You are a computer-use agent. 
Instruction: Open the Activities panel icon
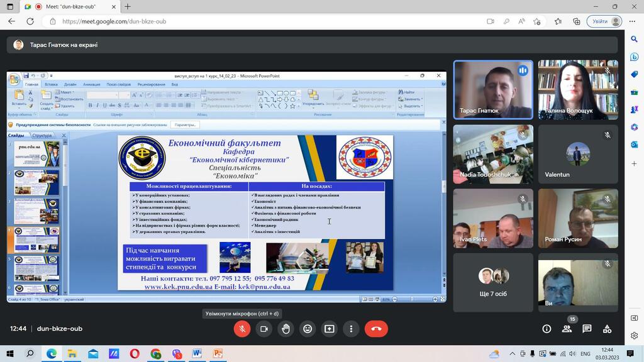[607, 329]
